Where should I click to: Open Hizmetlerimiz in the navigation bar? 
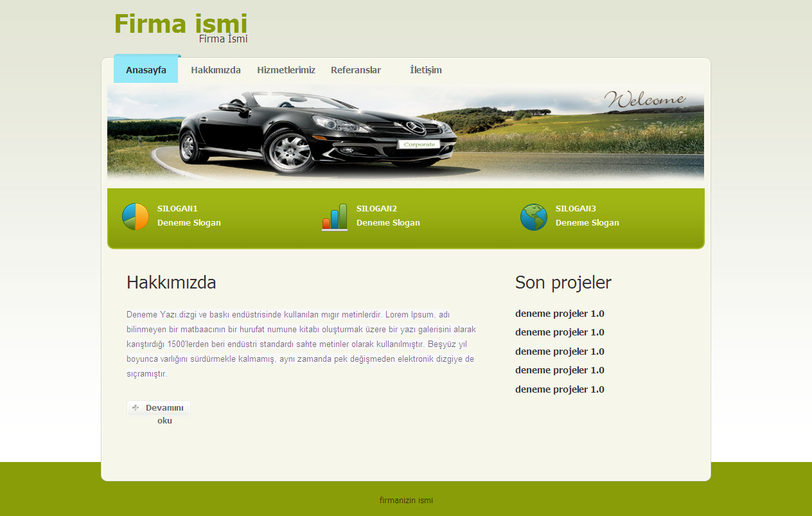coord(287,70)
